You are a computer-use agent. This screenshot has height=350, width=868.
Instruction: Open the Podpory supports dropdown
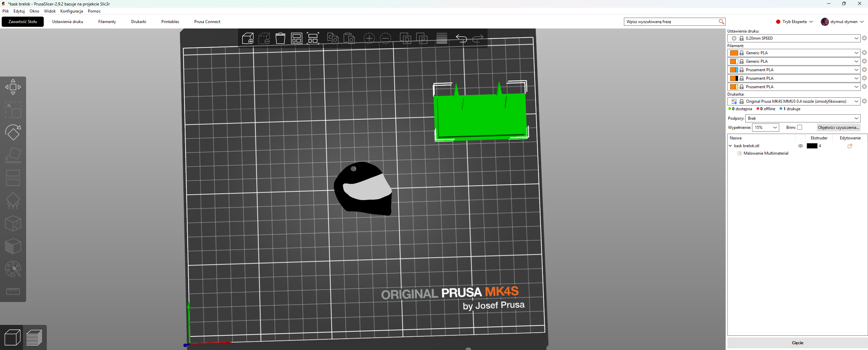click(x=803, y=118)
